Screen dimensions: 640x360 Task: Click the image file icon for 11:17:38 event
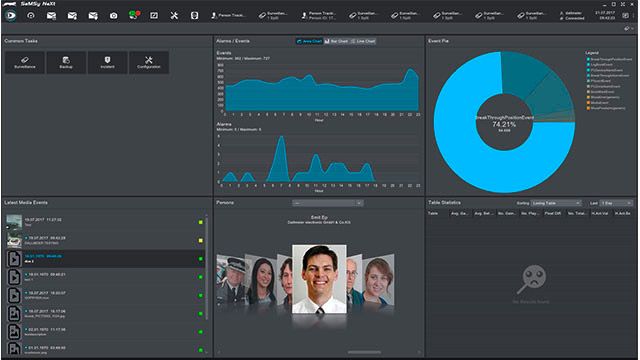click(x=14, y=332)
